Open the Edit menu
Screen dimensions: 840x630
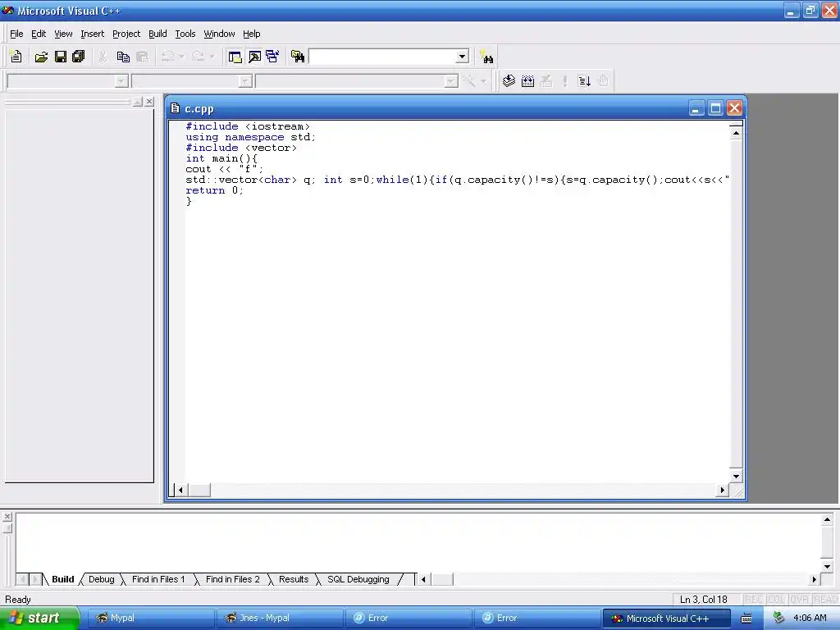(x=39, y=34)
